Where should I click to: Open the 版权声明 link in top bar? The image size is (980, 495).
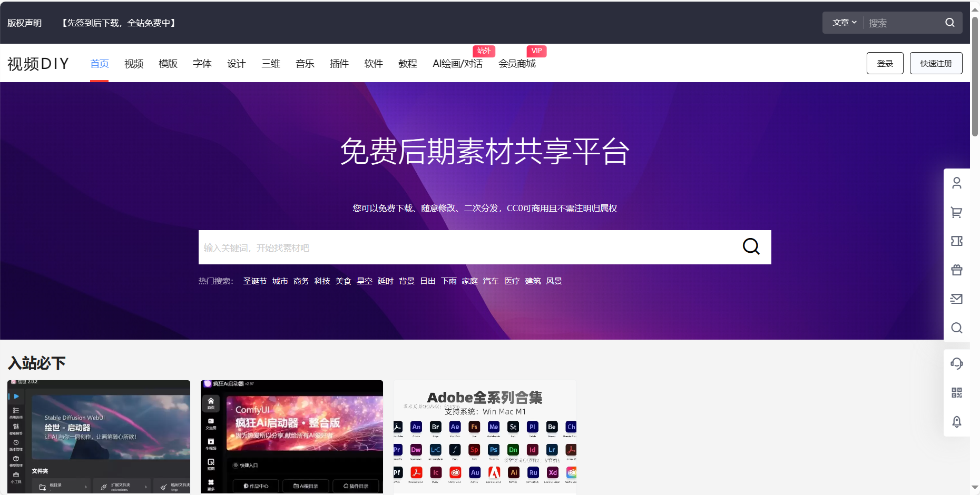point(24,23)
